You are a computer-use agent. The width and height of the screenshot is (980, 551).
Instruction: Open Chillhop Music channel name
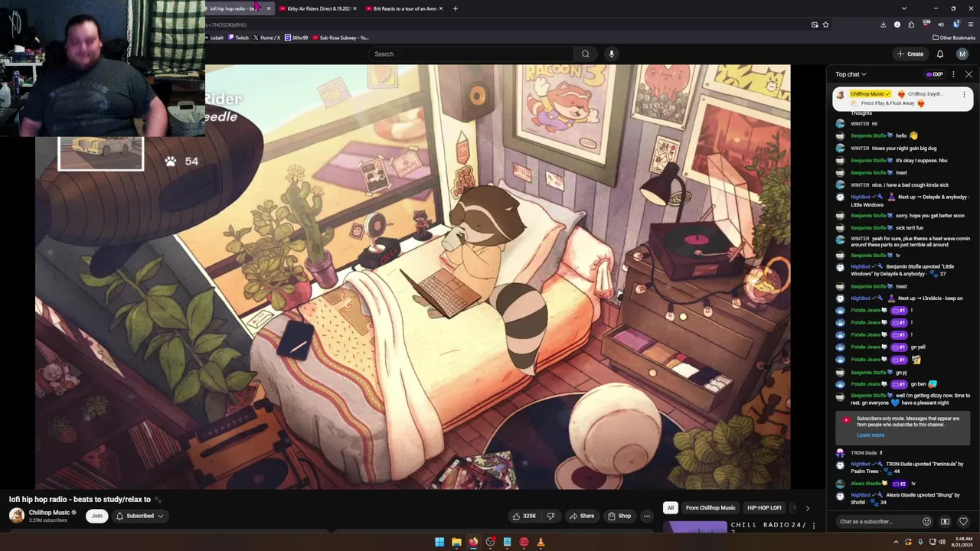[49, 513]
